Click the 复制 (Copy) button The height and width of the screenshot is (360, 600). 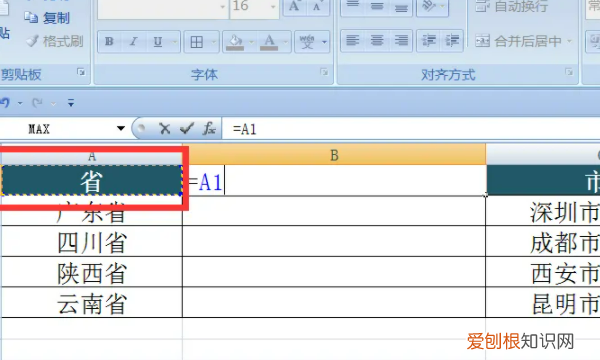47,18
